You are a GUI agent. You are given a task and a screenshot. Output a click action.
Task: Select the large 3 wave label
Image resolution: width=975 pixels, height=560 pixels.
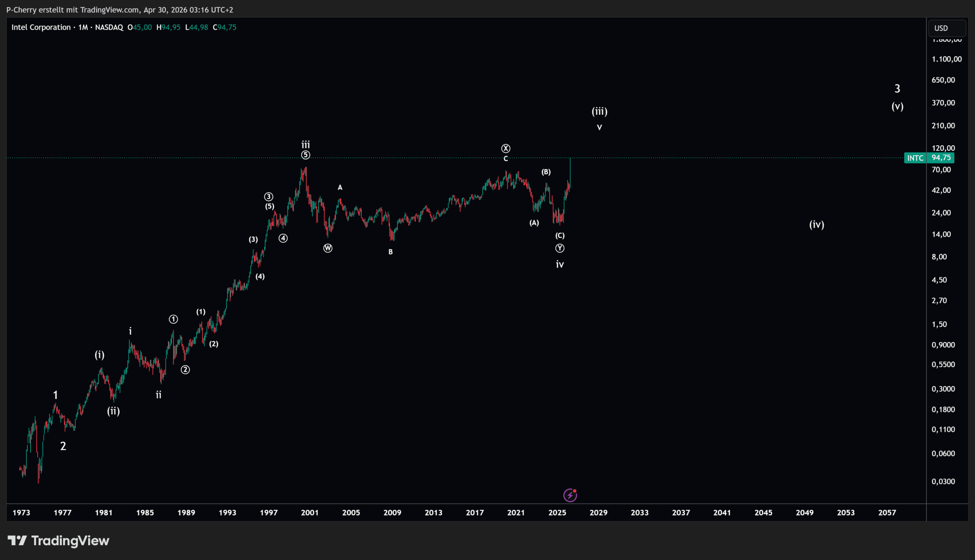[897, 89]
